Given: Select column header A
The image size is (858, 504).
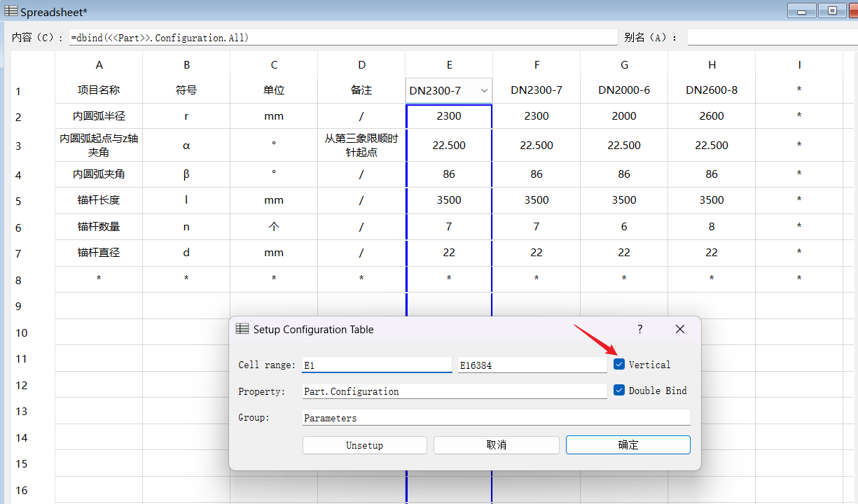Looking at the screenshot, I should coord(99,65).
